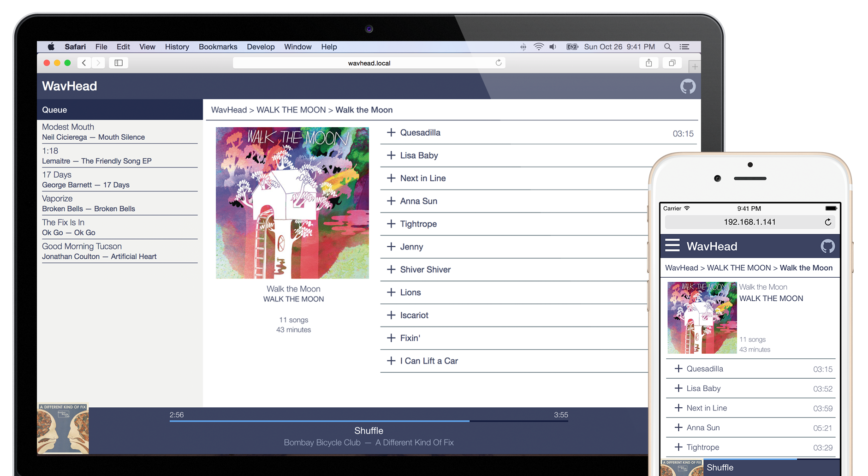Add Lisa Baby via plus icon on desktop

point(391,155)
